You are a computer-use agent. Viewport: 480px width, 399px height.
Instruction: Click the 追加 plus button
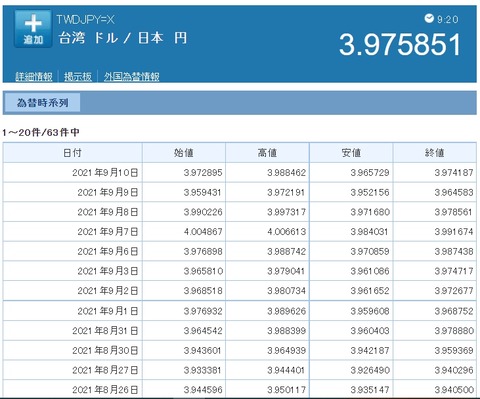33,29
